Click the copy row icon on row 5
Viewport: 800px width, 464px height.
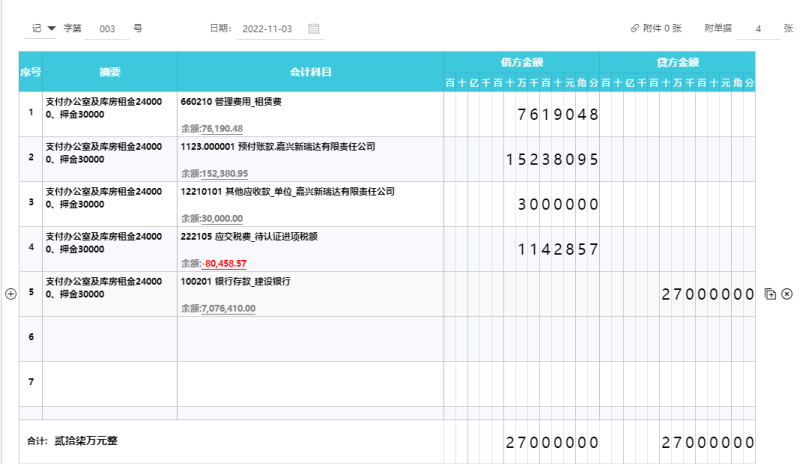[x=770, y=294]
